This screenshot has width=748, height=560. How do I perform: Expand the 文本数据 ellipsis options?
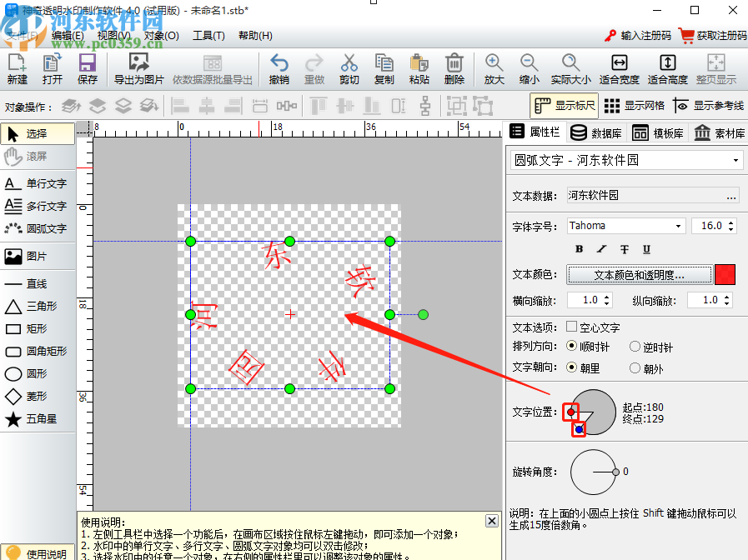(732, 195)
